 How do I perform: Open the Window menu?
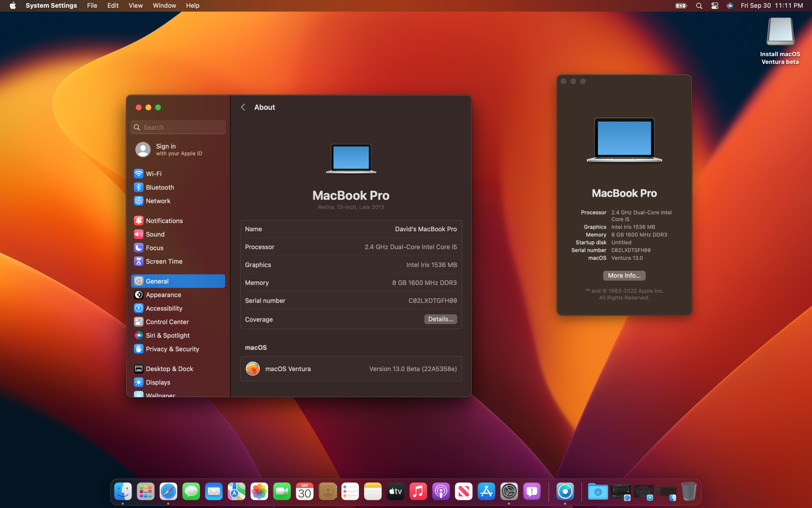click(164, 6)
